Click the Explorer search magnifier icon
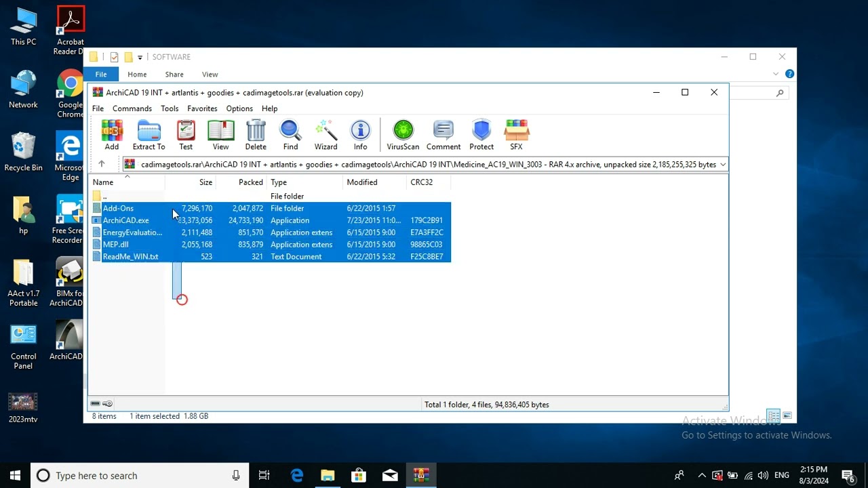Screen dimensions: 868x488 [x=780, y=94]
